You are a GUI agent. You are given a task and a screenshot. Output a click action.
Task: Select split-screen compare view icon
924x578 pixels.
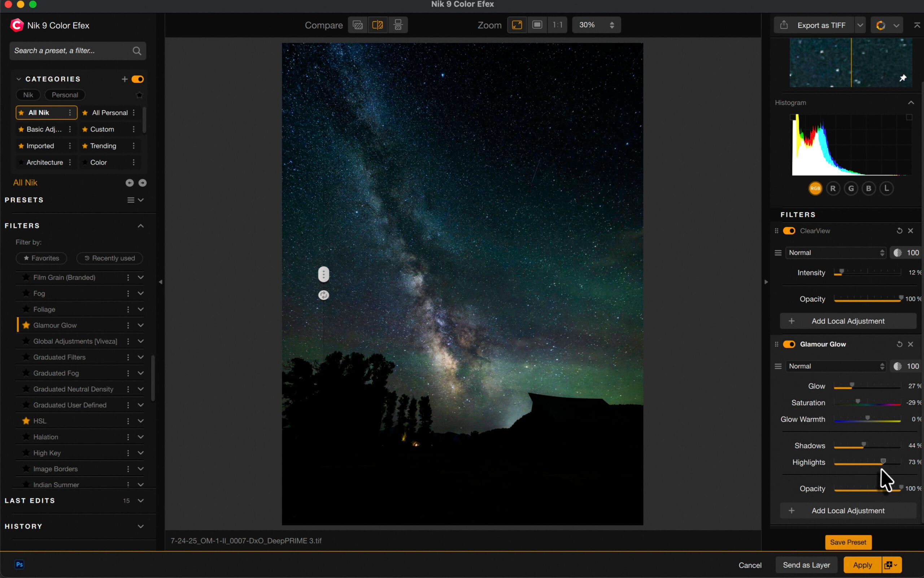378,25
